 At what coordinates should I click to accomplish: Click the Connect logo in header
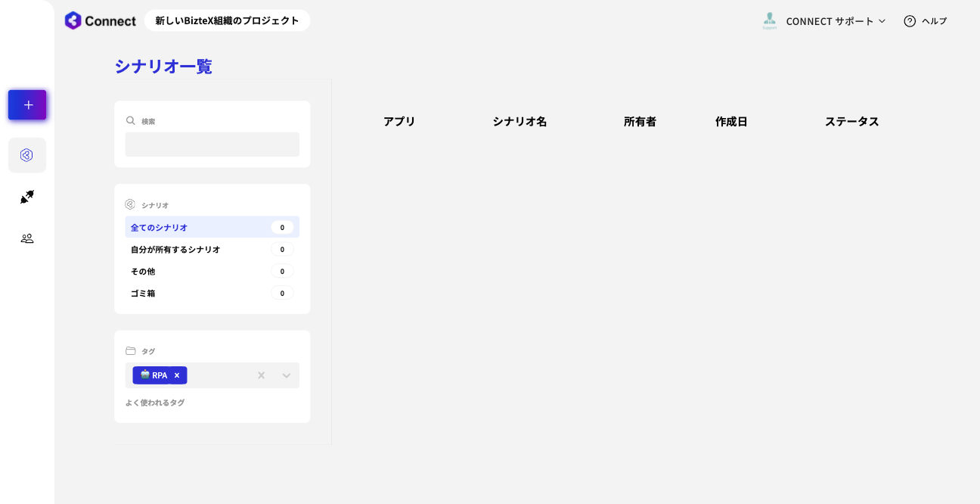click(x=101, y=20)
